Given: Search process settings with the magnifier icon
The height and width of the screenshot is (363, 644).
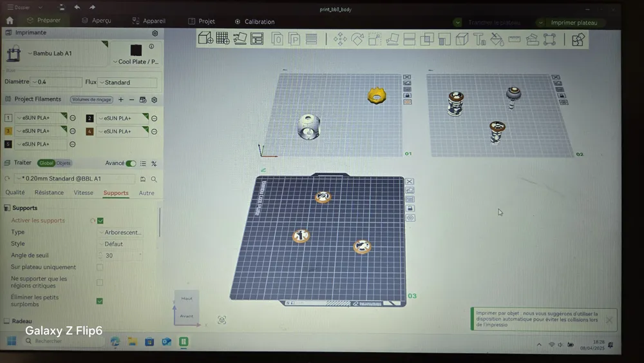Looking at the screenshot, I should tap(154, 179).
